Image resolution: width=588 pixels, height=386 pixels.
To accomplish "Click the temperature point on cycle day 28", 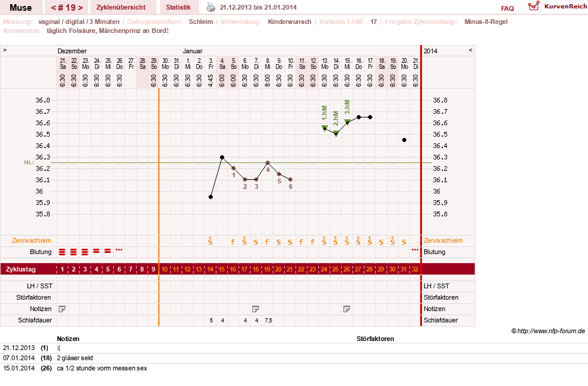I will (370, 117).
